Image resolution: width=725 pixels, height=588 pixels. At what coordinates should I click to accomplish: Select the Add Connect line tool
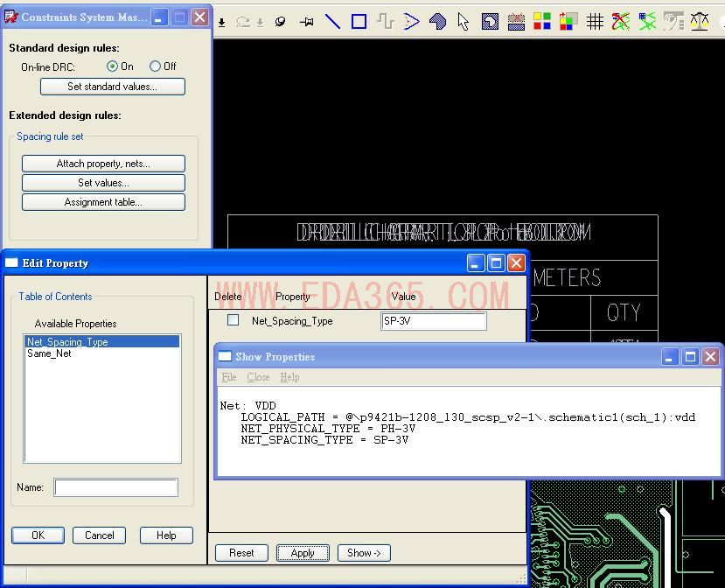coord(332,22)
